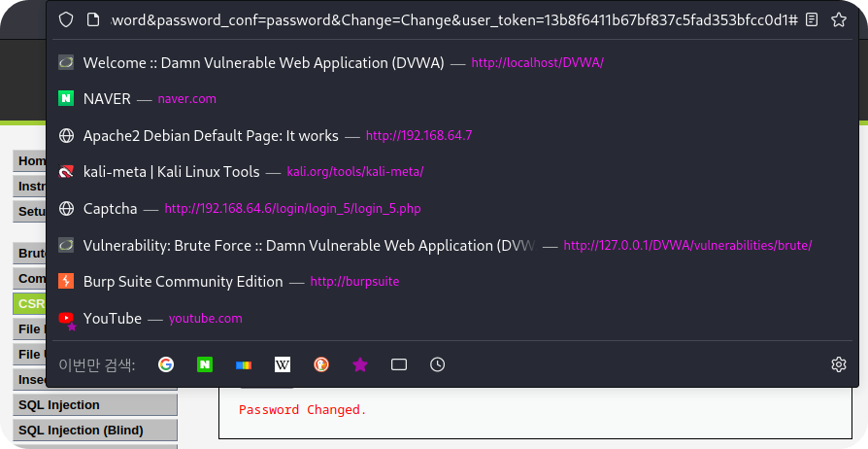The width and height of the screenshot is (868, 449).
Task: Click the http://localhost/DVWA/ URL text
Action: pyautogui.click(x=537, y=62)
